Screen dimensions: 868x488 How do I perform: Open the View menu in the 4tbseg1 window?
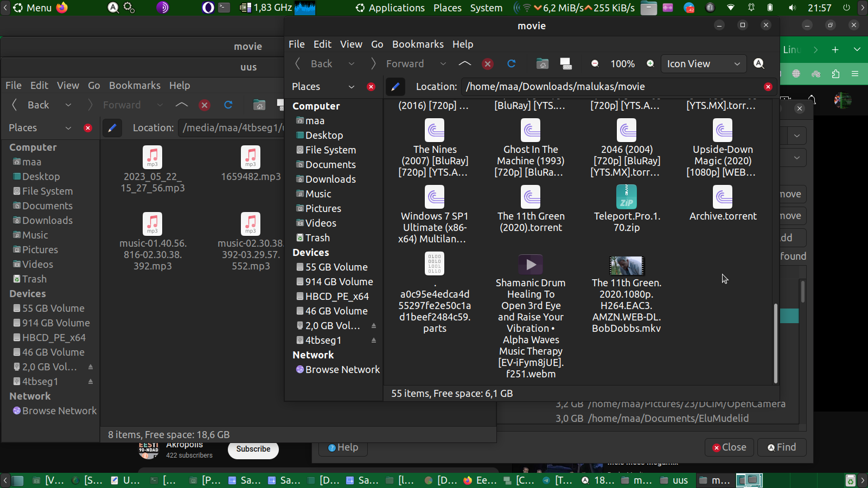pos(68,86)
